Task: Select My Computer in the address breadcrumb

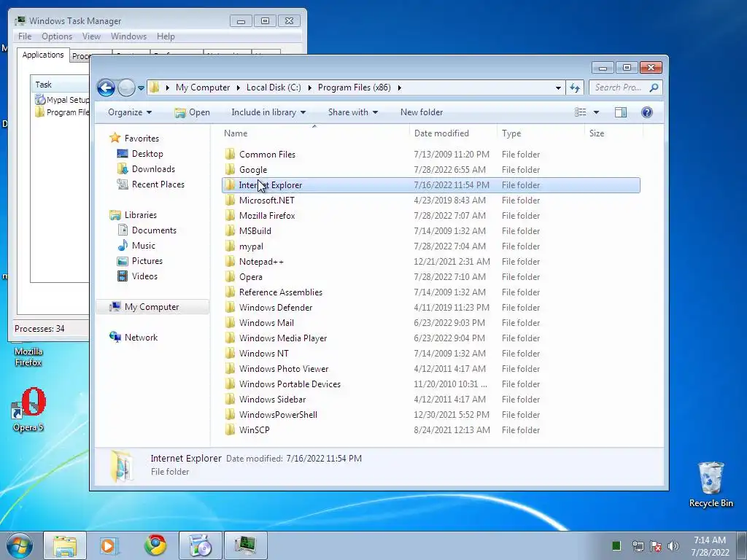Action: pyautogui.click(x=203, y=87)
